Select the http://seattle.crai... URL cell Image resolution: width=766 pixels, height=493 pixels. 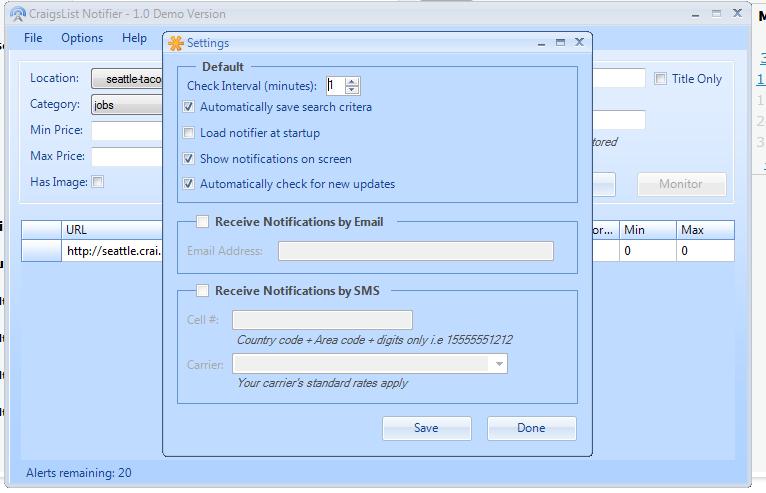pyautogui.click(x=112, y=251)
